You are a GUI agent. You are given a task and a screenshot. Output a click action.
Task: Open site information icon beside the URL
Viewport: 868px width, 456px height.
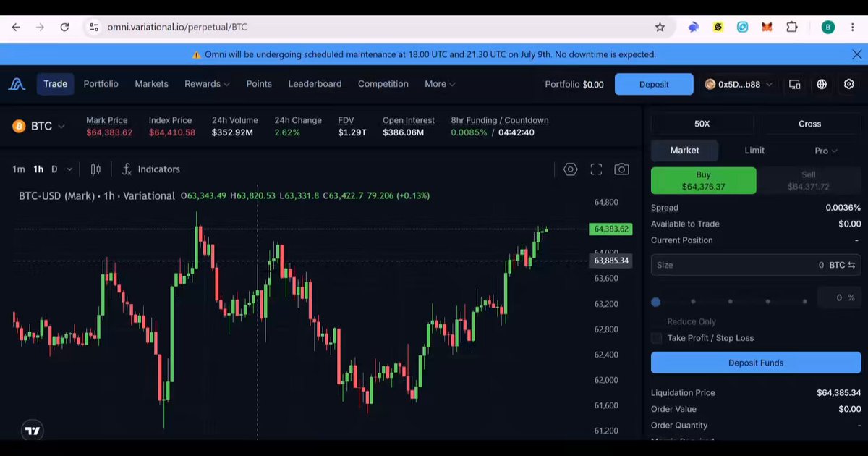click(x=93, y=27)
